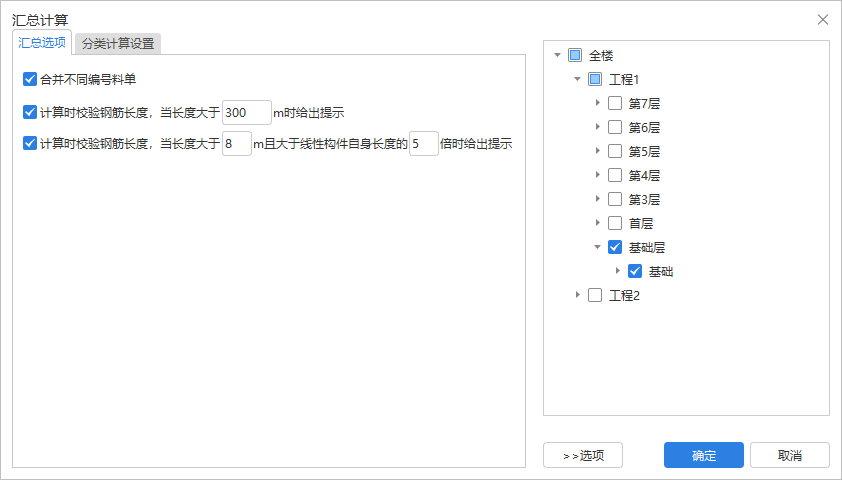Click the 合并不同编号料单 label text
The width and height of the screenshot is (842, 480).
[x=88, y=79]
